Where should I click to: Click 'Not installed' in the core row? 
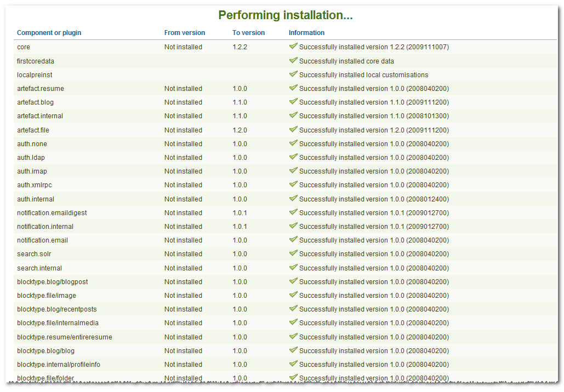(x=183, y=47)
